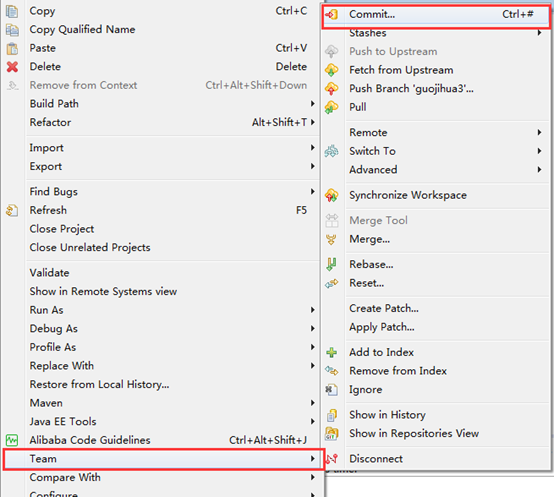Viewport: 554px width, 497px height.
Task: Click the green Add to Index icon
Action: point(331,353)
